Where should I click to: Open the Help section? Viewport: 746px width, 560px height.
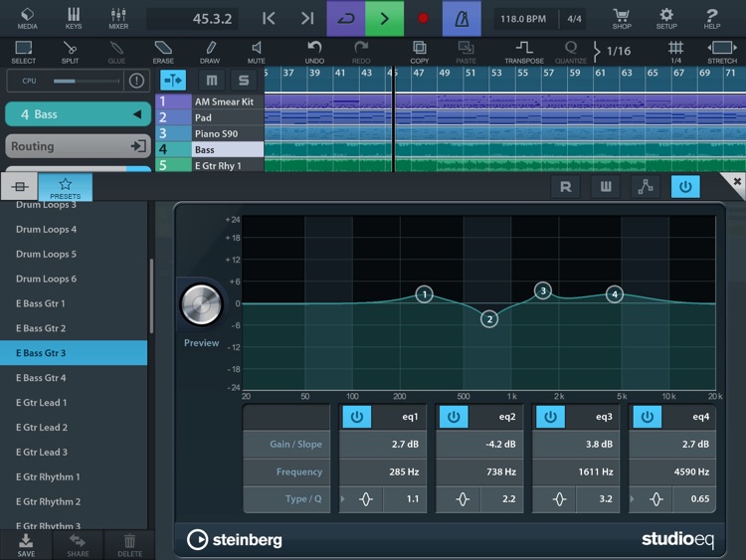[712, 19]
